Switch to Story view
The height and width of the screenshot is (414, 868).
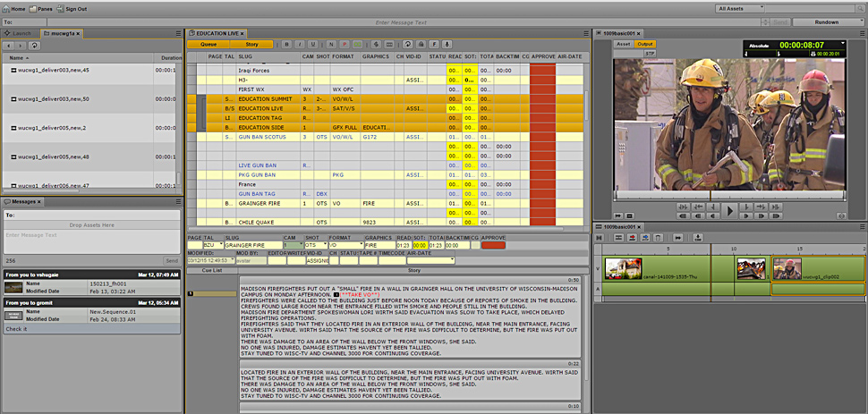(x=251, y=45)
